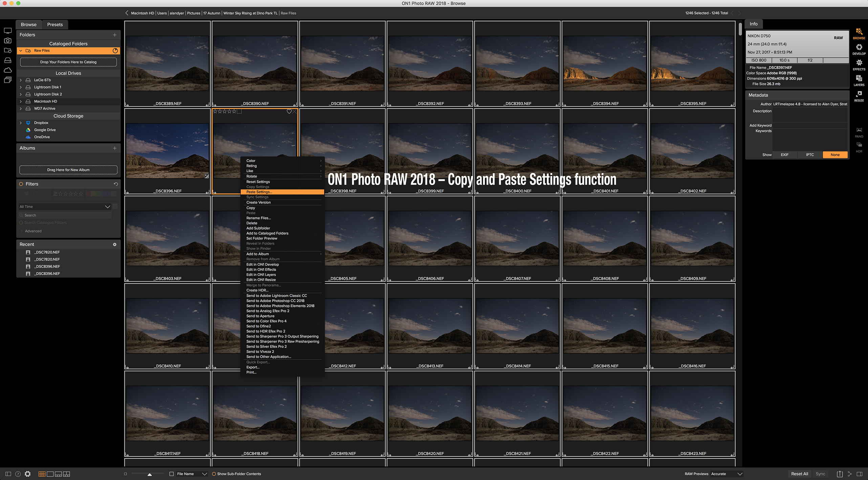Reset Filters with the circular arrow
Viewport: 868px width, 480px height.
click(x=116, y=184)
